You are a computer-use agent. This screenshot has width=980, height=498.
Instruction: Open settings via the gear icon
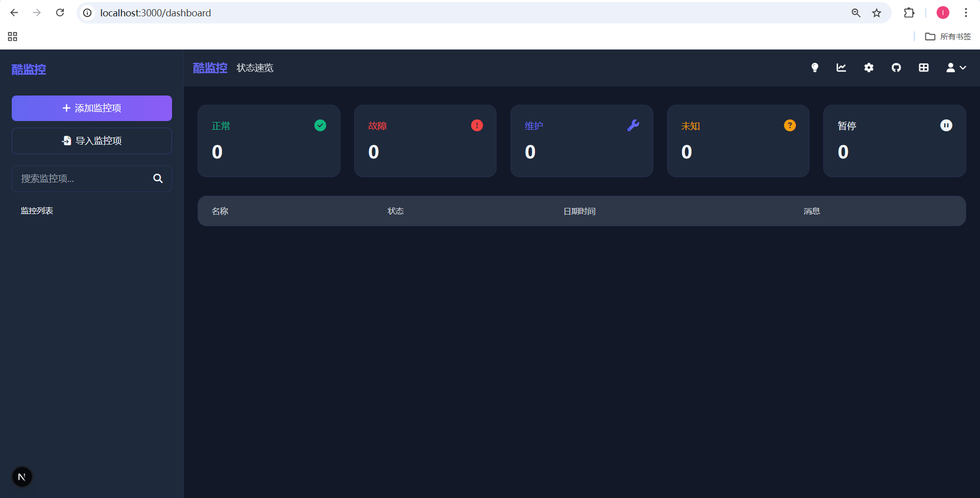click(869, 67)
